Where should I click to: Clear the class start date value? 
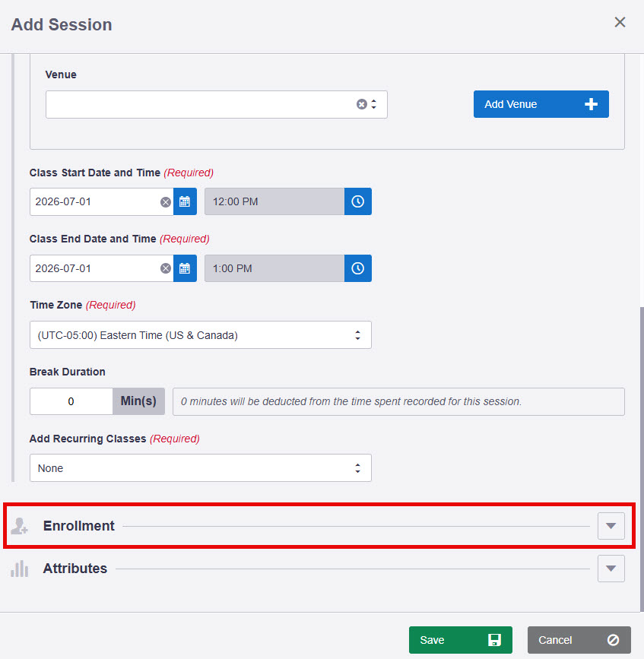click(x=166, y=202)
